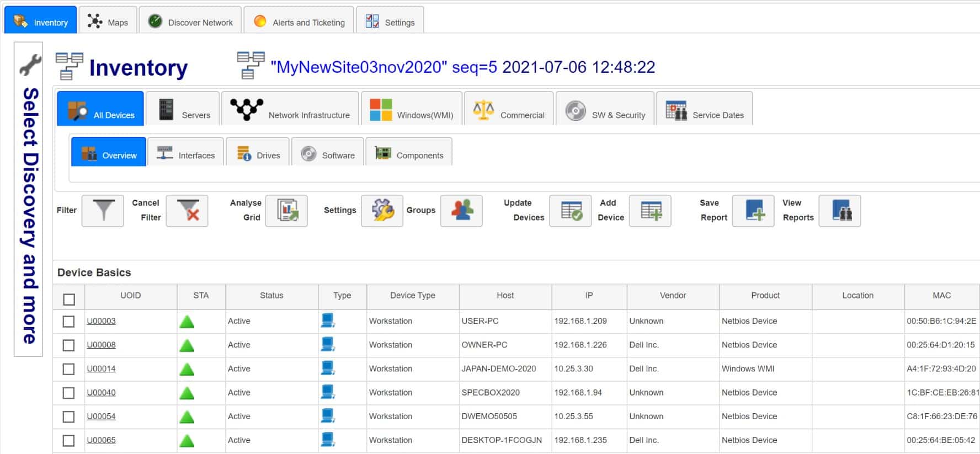Open View Reports binoculars icon
Viewport: 980px width, 454px height.
(x=840, y=211)
